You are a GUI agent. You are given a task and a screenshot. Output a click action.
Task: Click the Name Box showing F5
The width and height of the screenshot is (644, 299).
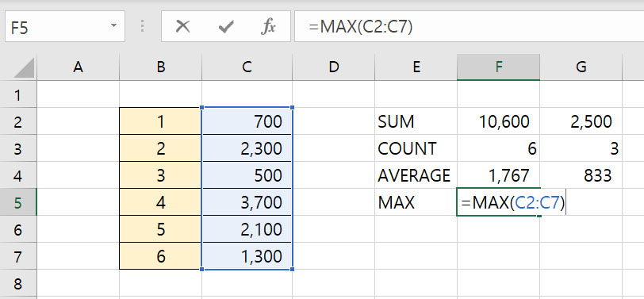tap(65, 26)
